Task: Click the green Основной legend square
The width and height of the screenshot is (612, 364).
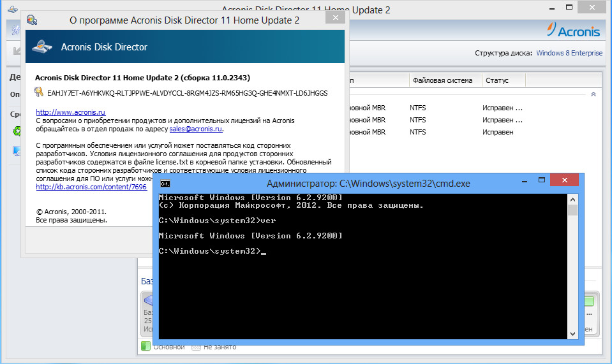Action: tap(145, 347)
